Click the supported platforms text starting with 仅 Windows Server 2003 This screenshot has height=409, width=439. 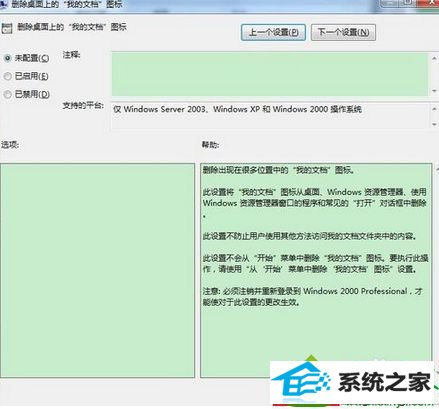[x=237, y=109]
